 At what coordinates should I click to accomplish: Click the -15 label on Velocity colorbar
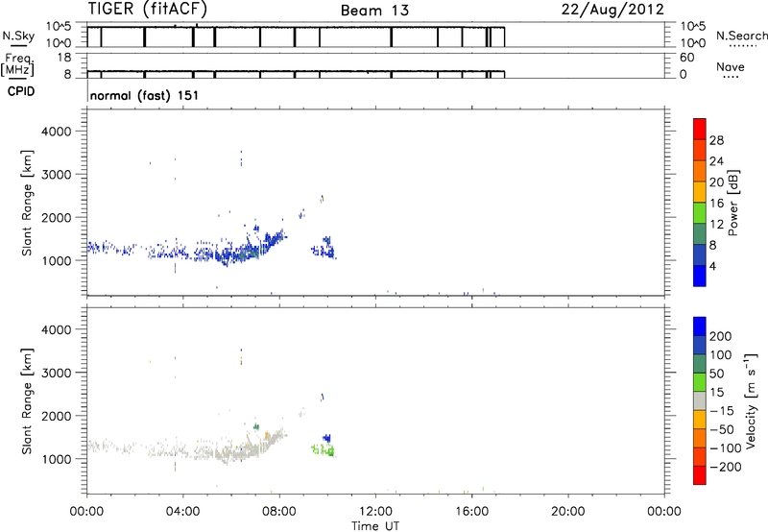(x=722, y=411)
